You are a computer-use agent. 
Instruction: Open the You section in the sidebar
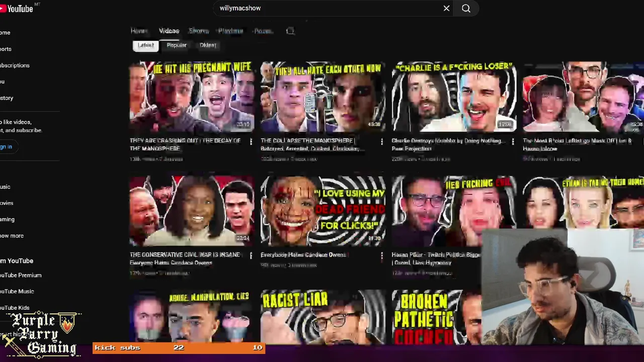coord(3,81)
